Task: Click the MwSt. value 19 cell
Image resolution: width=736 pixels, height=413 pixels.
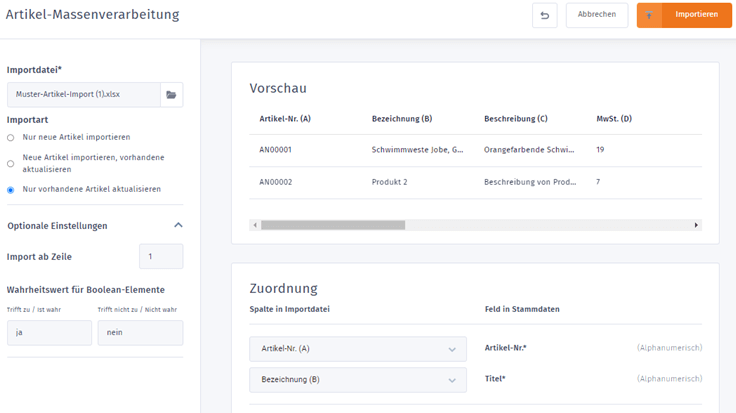Action: pos(600,150)
